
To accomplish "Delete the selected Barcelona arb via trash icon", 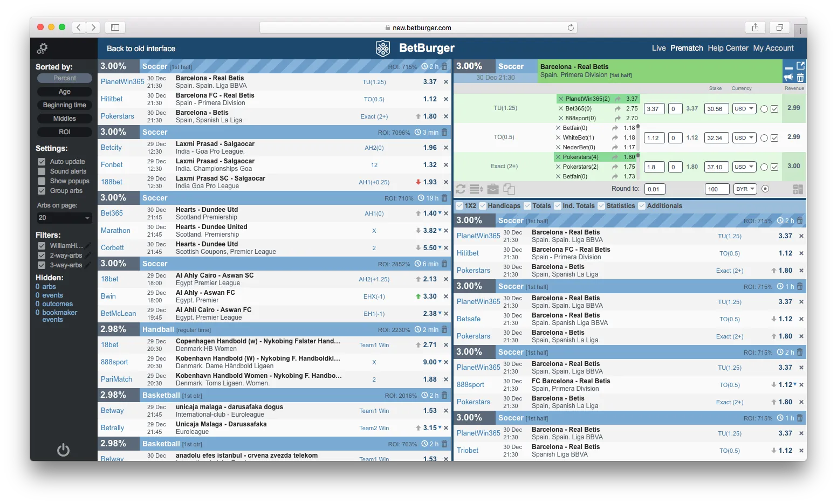I will [x=800, y=78].
